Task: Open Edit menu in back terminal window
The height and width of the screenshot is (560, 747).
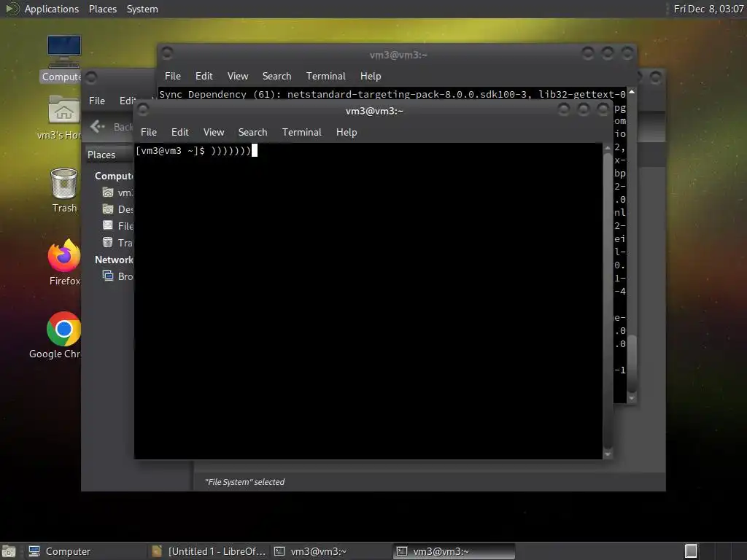Action: pos(204,76)
